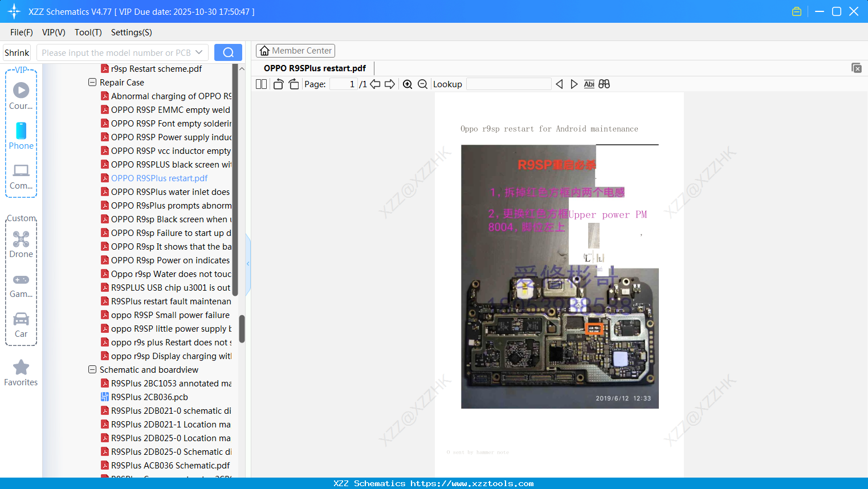Open OPPO R9sp Power on indicates file
868x489 pixels.
pos(166,260)
